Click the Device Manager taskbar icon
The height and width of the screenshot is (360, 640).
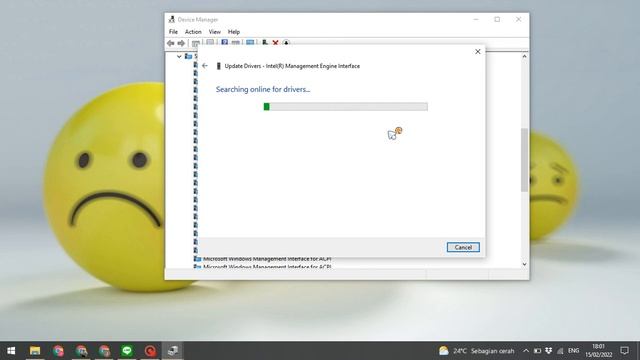point(173,351)
